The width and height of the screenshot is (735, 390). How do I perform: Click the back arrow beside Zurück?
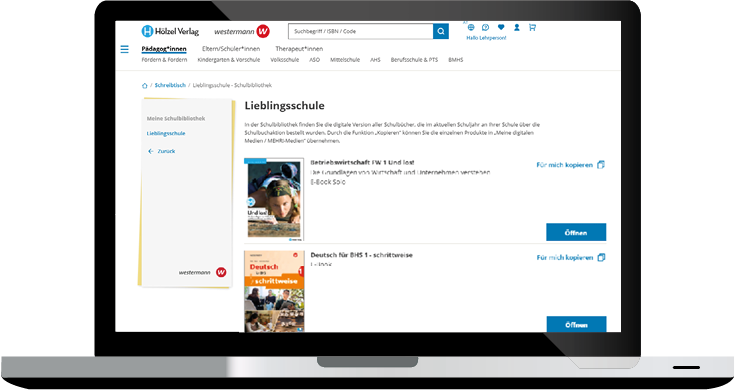(x=150, y=151)
